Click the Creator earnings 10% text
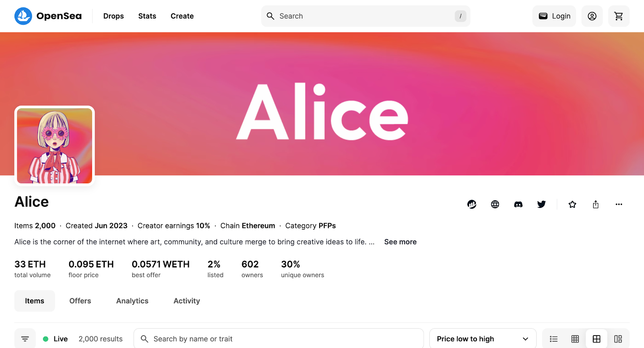 [x=174, y=226]
